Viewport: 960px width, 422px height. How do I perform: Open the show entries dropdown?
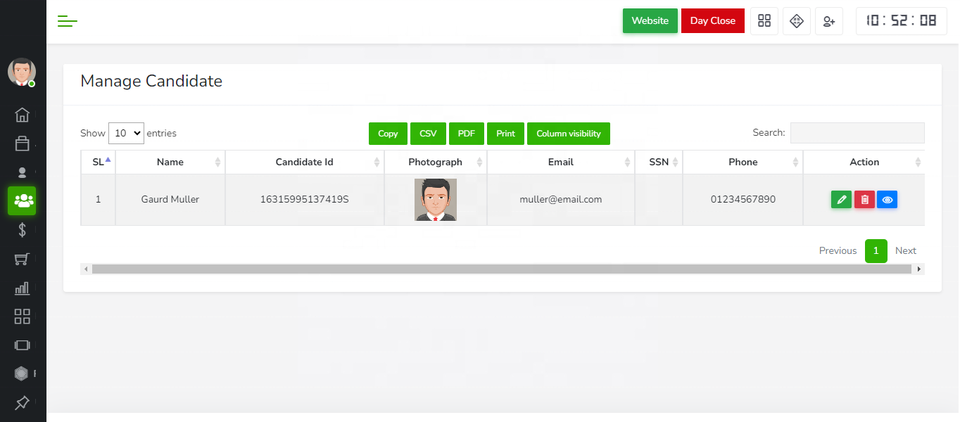[126, 133]
